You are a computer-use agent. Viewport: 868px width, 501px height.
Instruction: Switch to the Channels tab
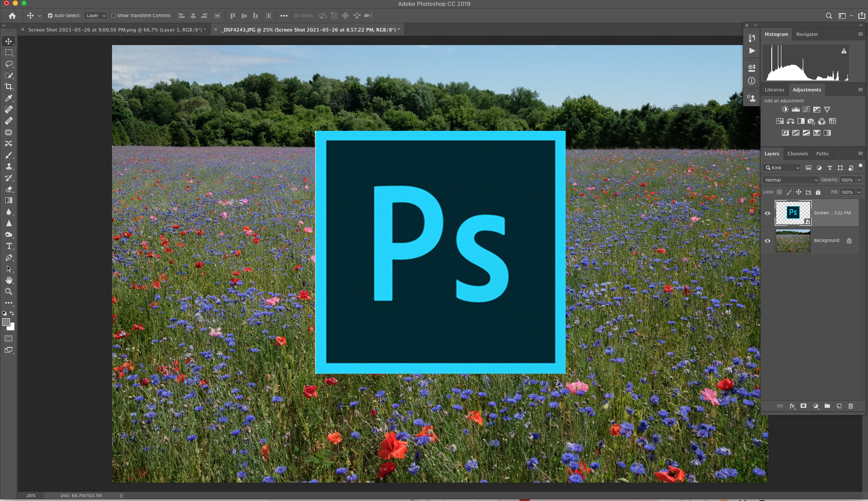[797, 154]
